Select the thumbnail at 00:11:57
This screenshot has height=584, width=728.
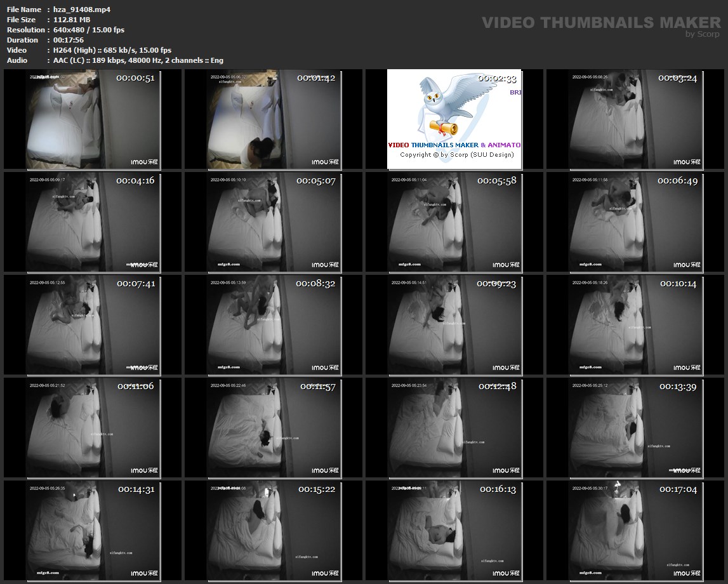coord(274,428)
